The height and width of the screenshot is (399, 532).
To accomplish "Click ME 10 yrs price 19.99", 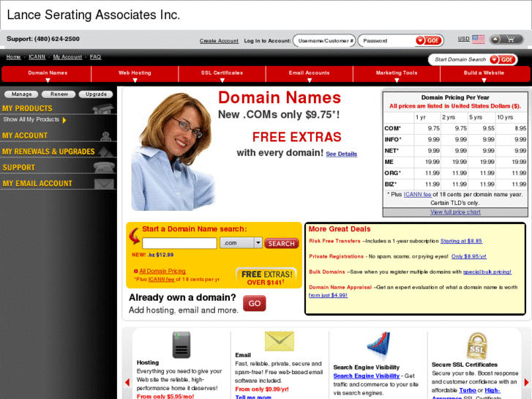I will [x=519, y=162].
